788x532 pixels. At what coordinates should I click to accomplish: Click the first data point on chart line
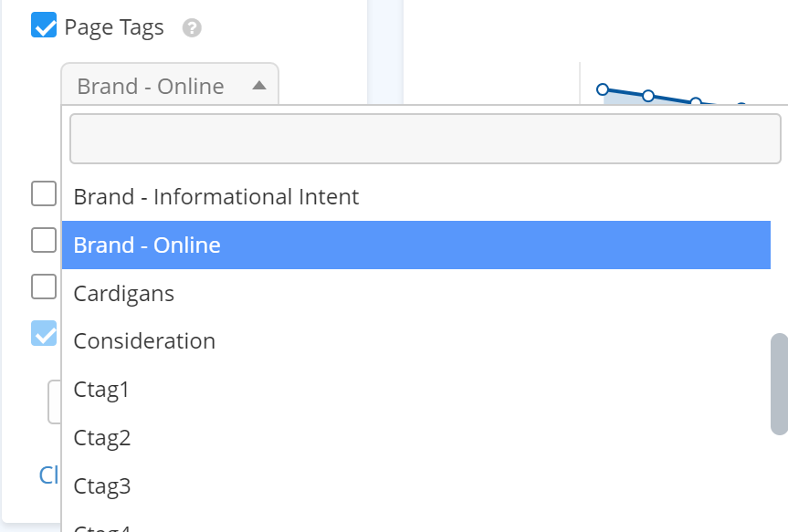[603, 89]
